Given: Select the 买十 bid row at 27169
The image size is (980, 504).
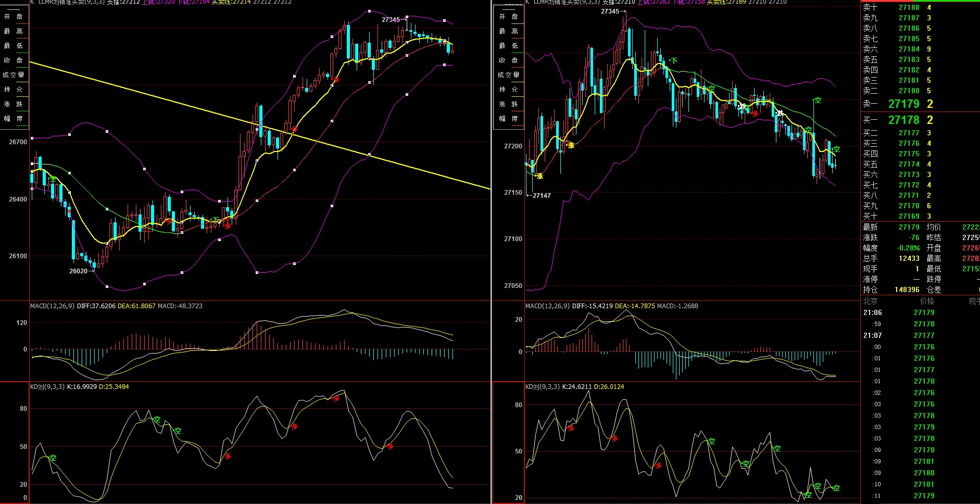Looking at the screenshot, I should [920, 216].
